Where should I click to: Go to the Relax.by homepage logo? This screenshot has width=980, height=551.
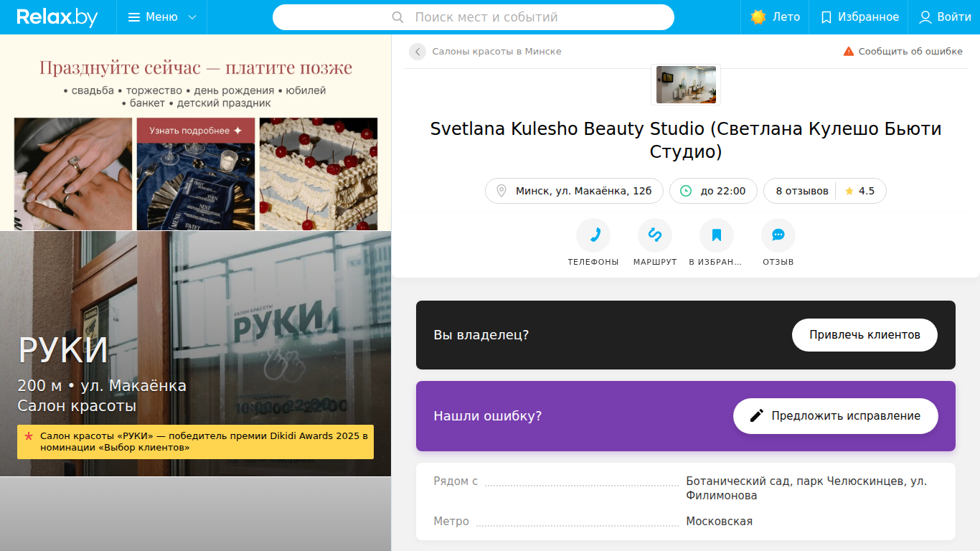[x=57, y=17]
